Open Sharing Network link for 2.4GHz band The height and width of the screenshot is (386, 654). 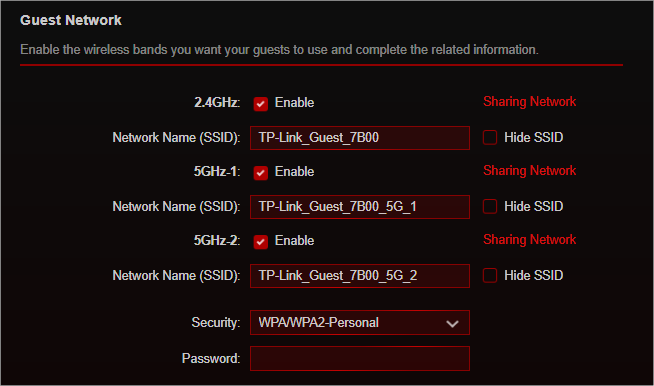coord(529,101)
